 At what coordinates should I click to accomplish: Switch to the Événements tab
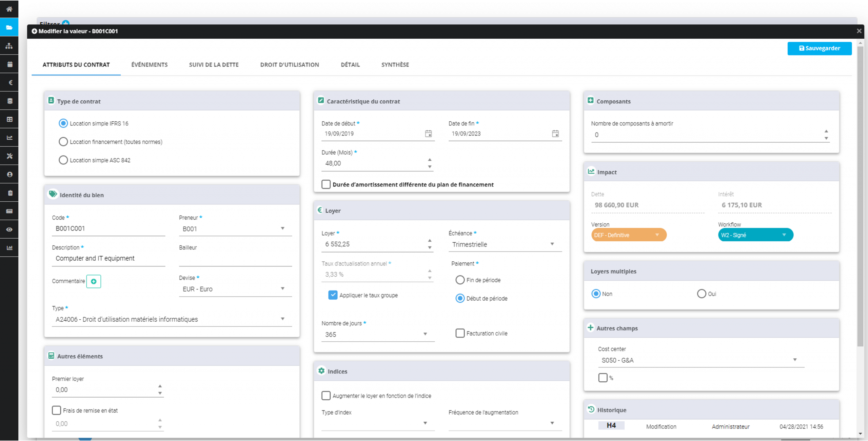pyautogui.click(x=149, y=65)
